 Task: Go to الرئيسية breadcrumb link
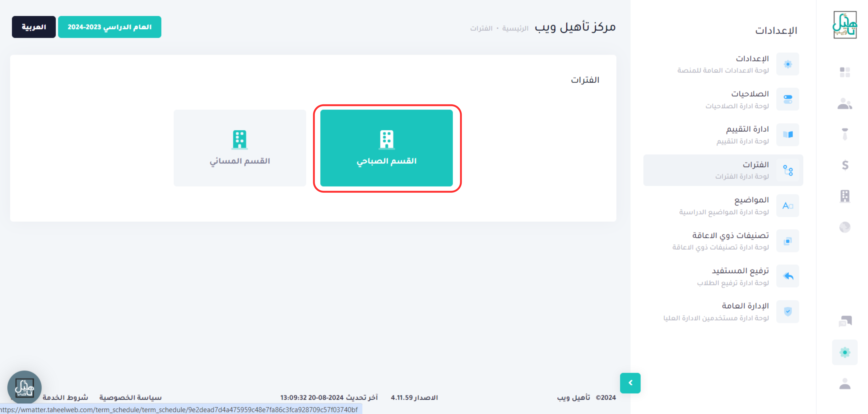[x=515, y=28]
